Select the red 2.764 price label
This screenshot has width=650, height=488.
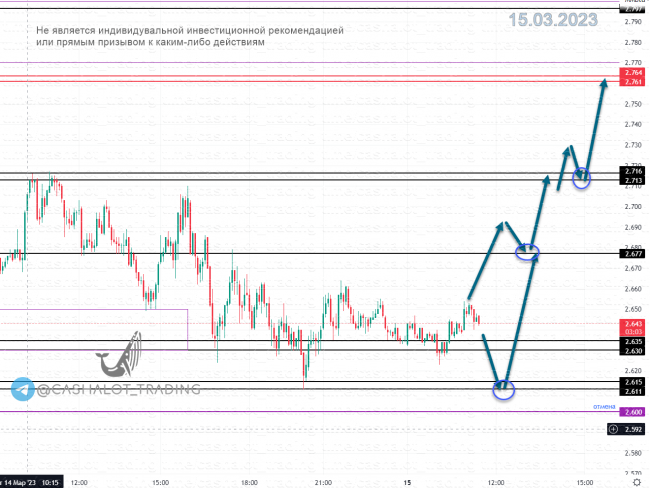pyautogui.click(x=633, y=73)
